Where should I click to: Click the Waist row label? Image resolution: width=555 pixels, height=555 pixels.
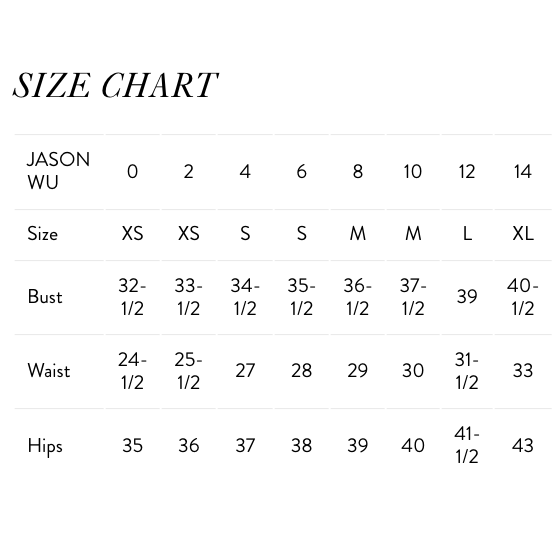[x=49, y=371]
